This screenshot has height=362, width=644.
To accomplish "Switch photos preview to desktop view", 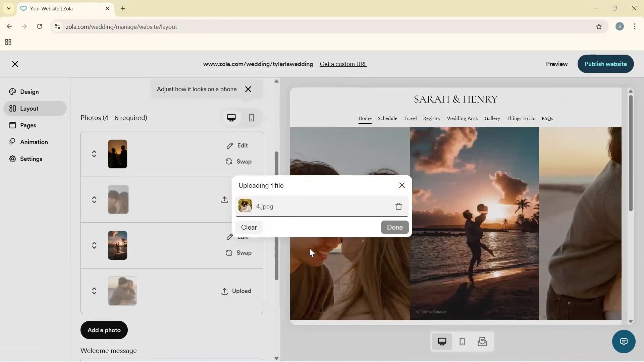I will pyautogui.click(x=232, y=118).
